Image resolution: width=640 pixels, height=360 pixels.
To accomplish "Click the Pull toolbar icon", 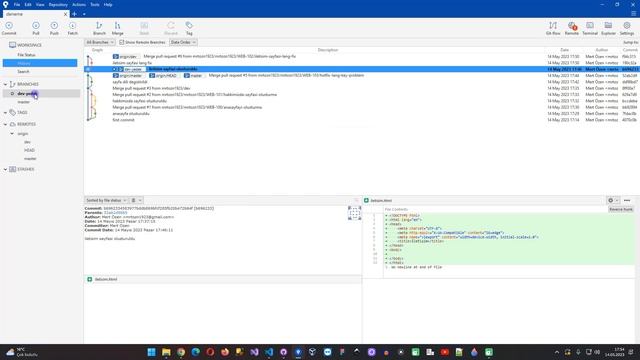I will [x=36, y=28].
